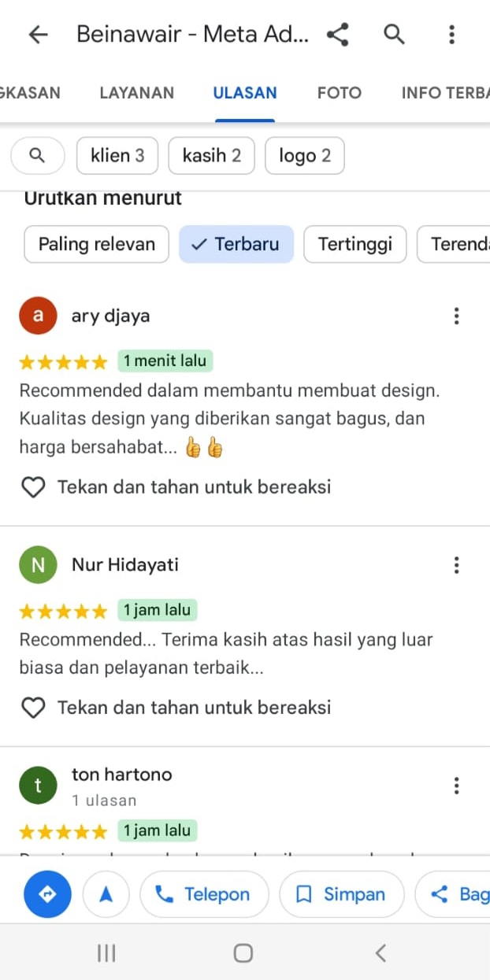Image resolution: width=490 pixels, height=980 pixels.
Task: Start navigation with the arrow icon
Action: [106, 894]
